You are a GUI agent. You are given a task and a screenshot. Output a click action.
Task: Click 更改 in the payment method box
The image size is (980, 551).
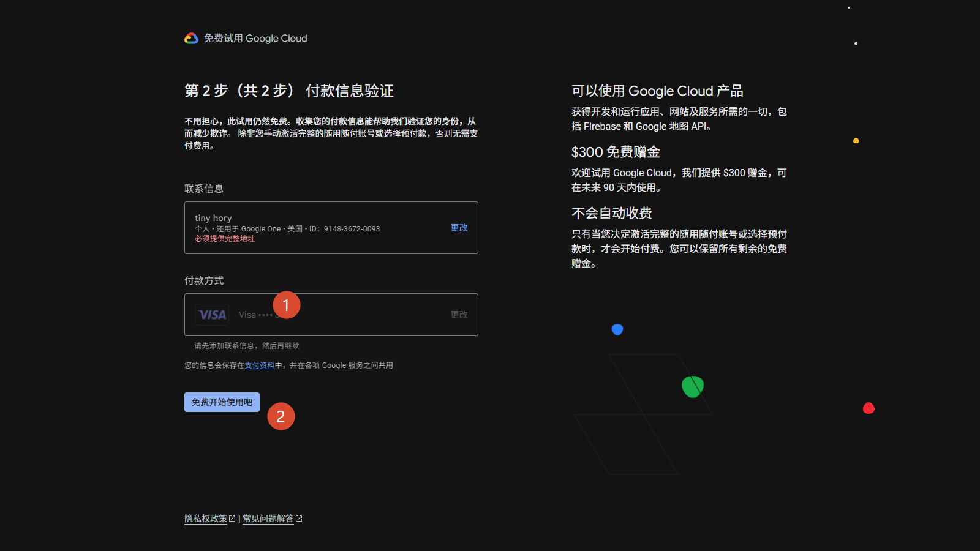459,315
